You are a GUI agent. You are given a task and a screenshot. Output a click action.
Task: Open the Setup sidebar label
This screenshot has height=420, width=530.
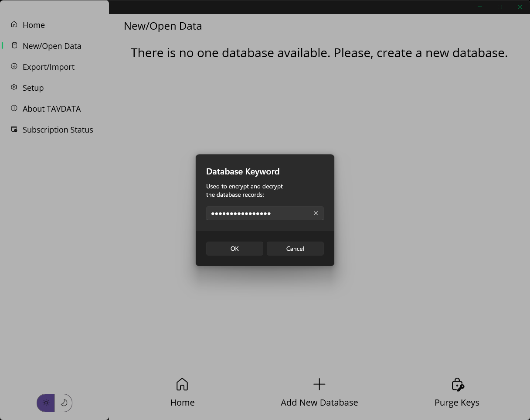click(33, 88)
